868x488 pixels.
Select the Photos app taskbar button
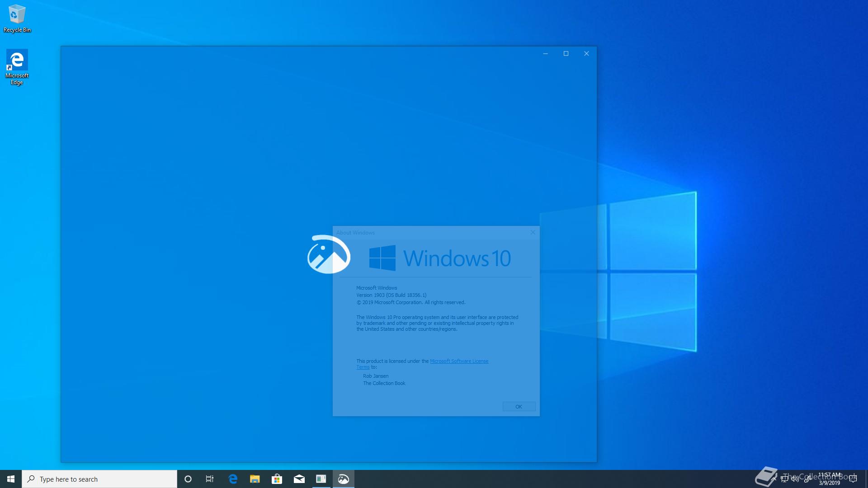343,479
